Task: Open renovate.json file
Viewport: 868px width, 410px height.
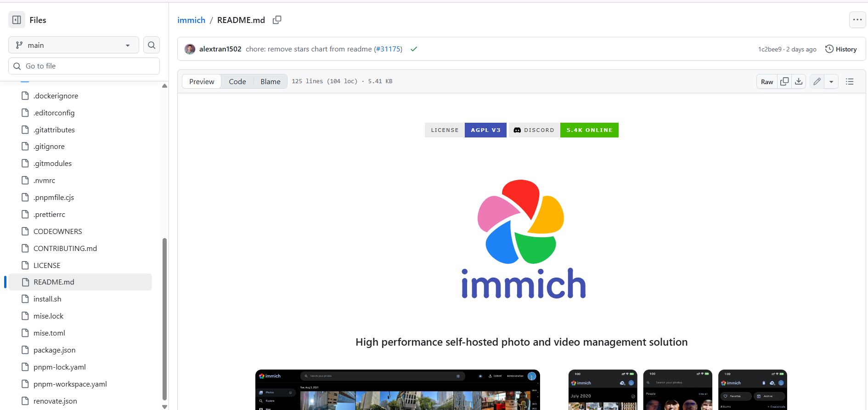Action: point(55,401)
